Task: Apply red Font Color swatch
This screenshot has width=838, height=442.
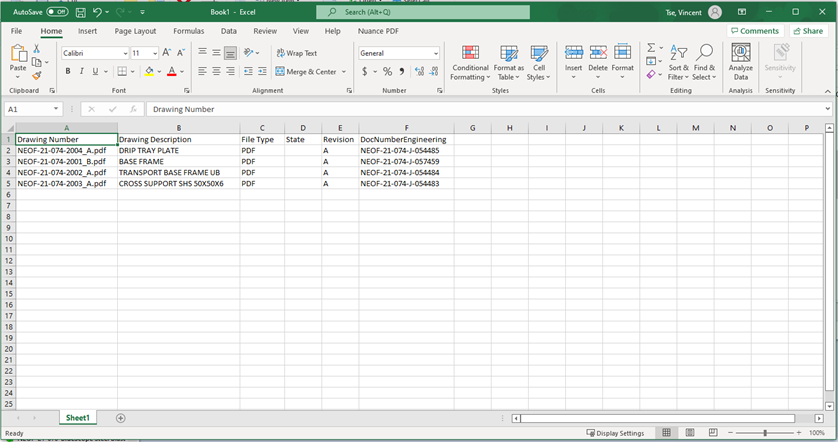Action: pyautogui.click(x=172, y=71)
